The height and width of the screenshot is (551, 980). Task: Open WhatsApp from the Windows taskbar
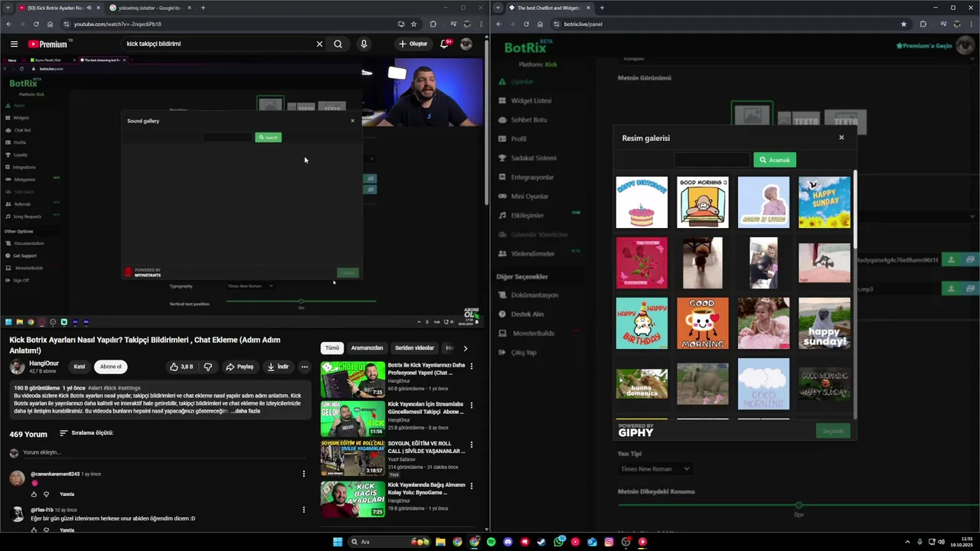point(558,542)
